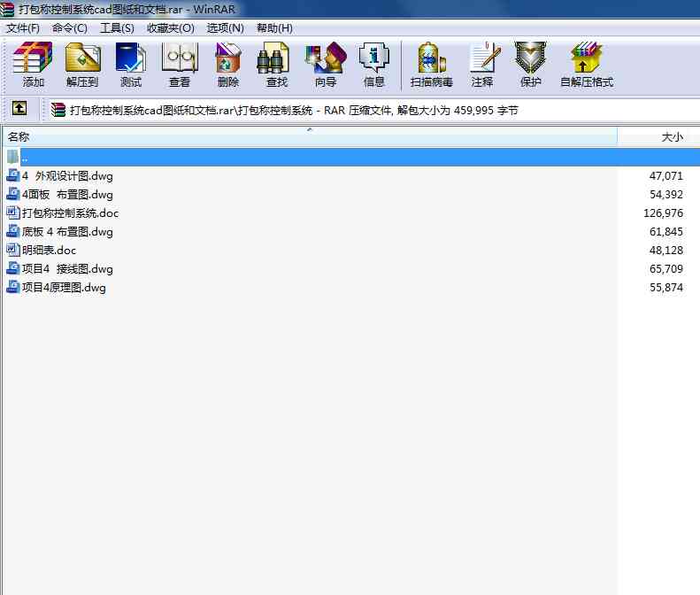Click the WinRAR title bar icon

click(7, 9)
